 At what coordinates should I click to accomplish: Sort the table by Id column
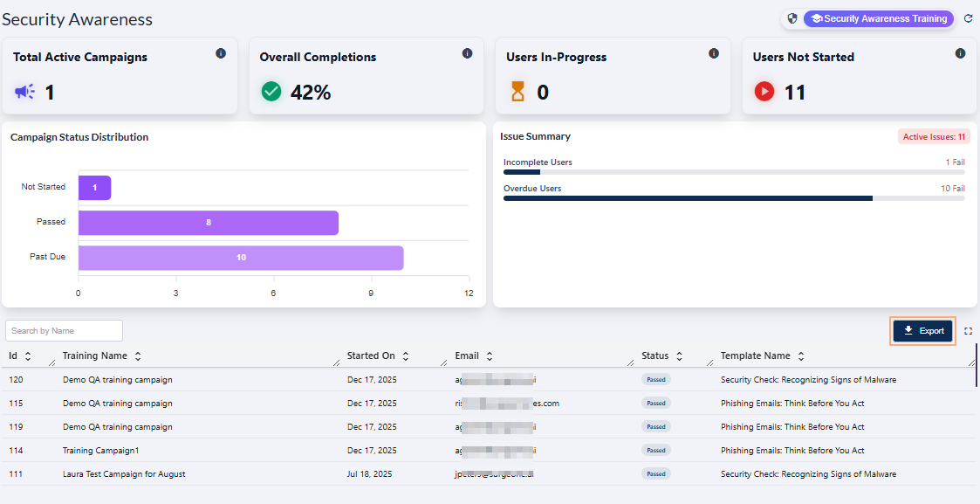click(x=28, y=356)
